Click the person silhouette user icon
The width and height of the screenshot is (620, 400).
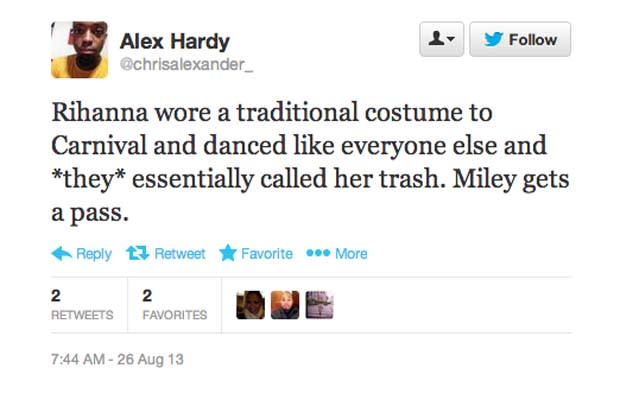point(436,38)
